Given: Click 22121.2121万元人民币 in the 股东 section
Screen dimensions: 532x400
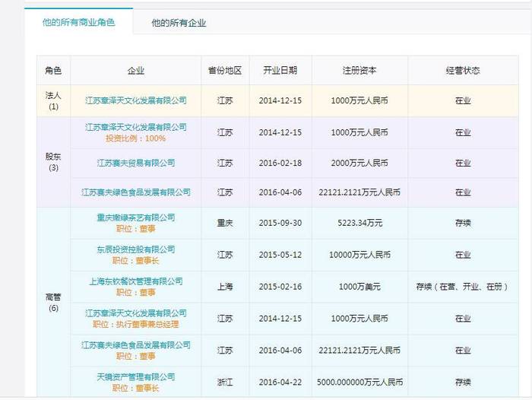Looking at the screenshot, I should pyautogui.click(x=359, y=192).
